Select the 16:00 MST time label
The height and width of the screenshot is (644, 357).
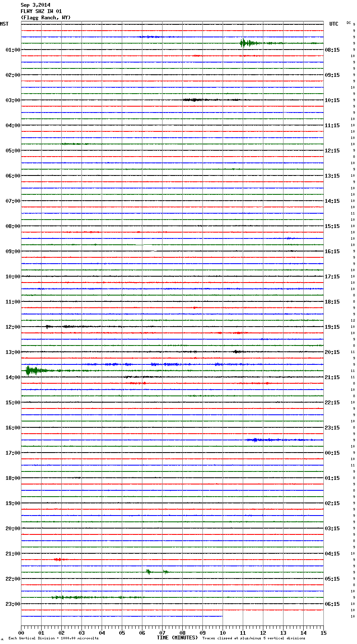pyautogui.click(x=13, y=428)
